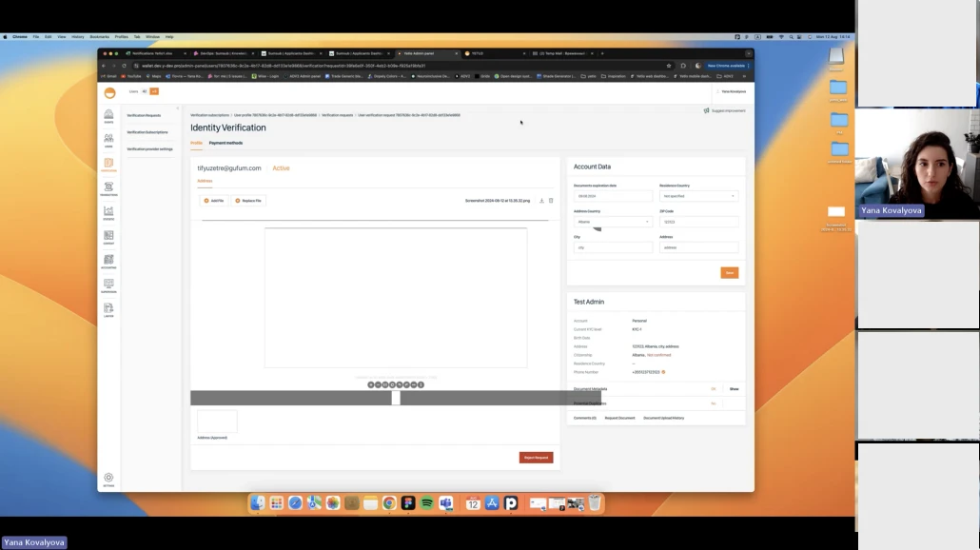980x550 pixels.
Task: Open the Events section in sidebar
Action: pos(108,116)
